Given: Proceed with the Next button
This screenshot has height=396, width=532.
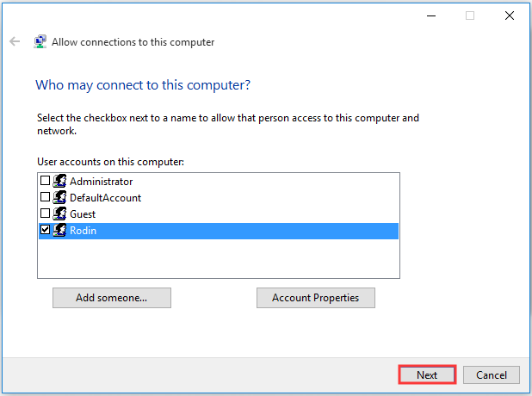Looking at the screenshot, I should [x=427, y=375].
